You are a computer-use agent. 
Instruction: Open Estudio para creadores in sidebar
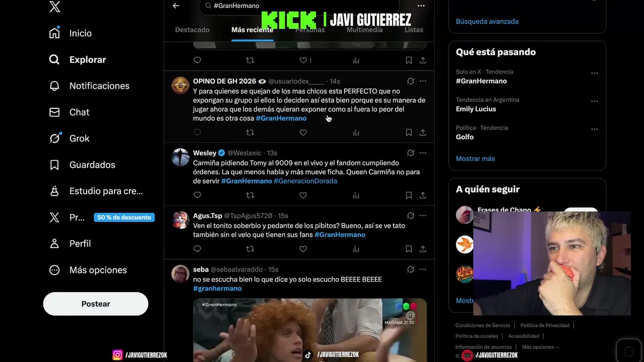[96, 191]
